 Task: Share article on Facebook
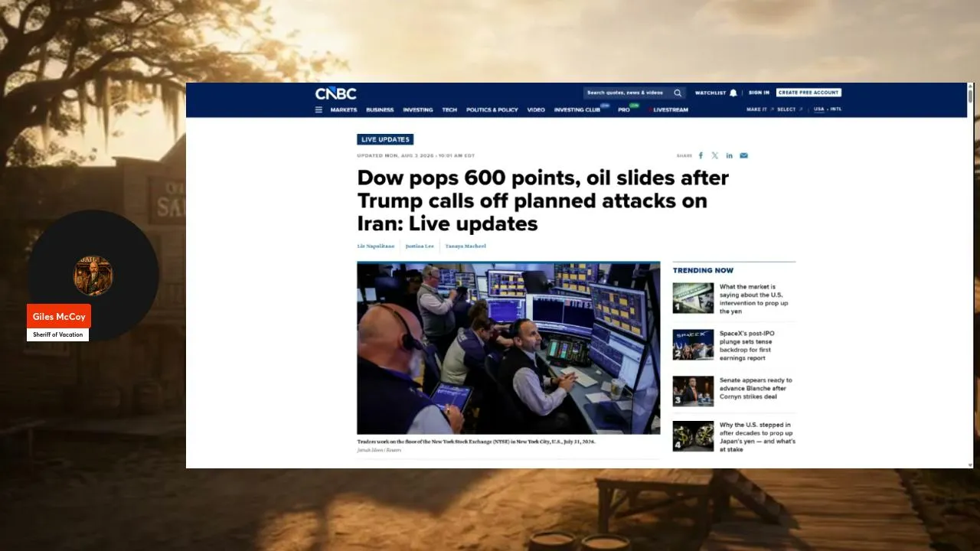click(701, 155)
